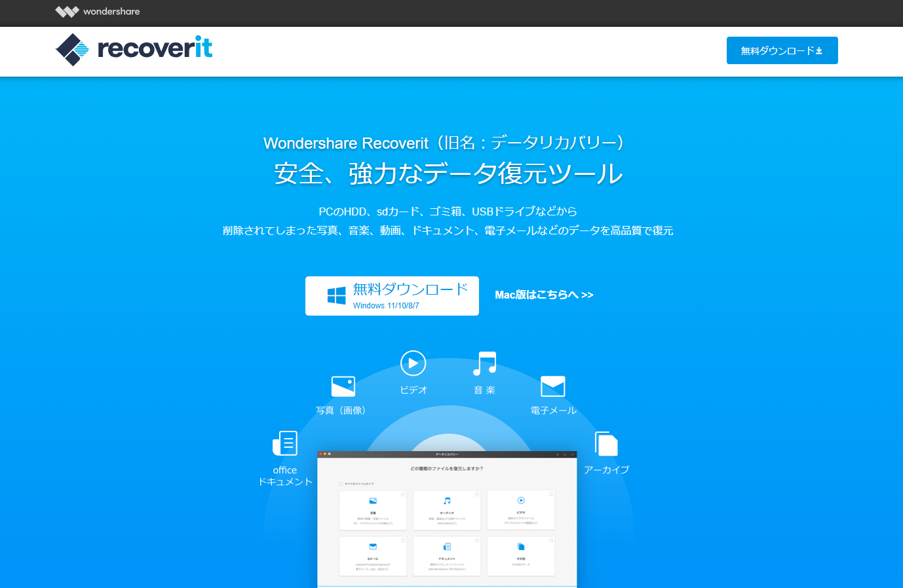Screen dimensions: 903x588
Task: Click the 写真（画像）label text
Action: coord(341,410)
